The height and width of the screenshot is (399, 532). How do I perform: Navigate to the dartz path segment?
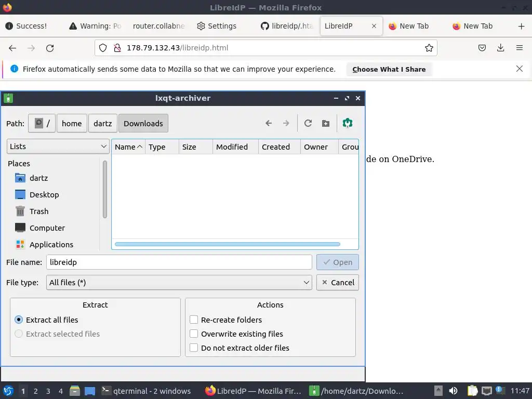(102, 123)
